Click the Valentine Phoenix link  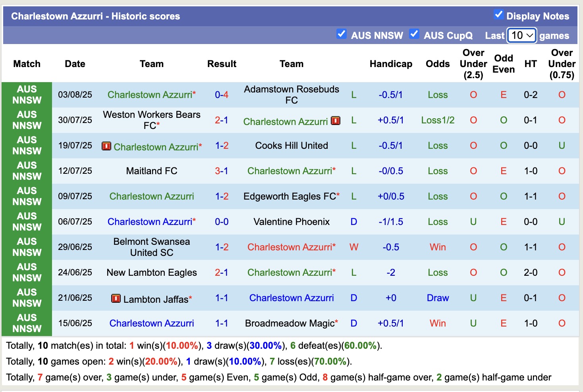pos(291,222)
